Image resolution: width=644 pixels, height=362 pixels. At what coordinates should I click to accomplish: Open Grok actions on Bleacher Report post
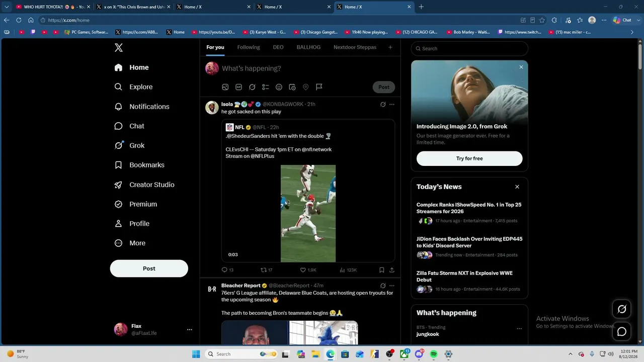(x=383, y=286)
